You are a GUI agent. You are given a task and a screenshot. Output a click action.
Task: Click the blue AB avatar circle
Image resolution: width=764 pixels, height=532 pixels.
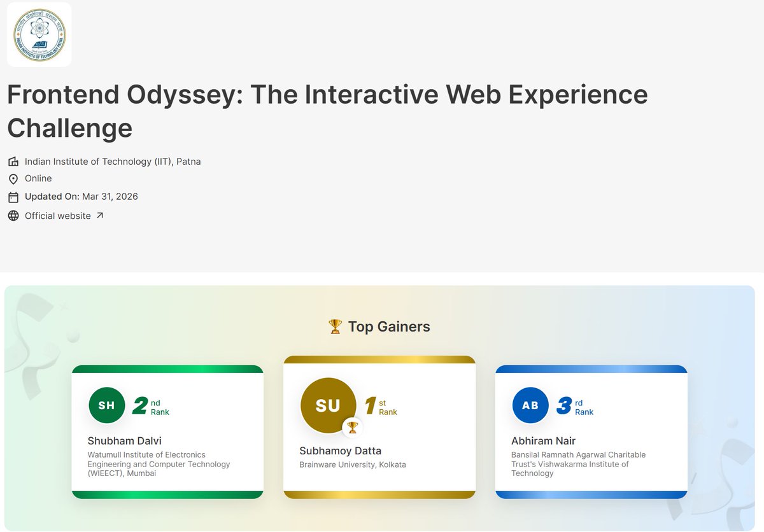530,405
